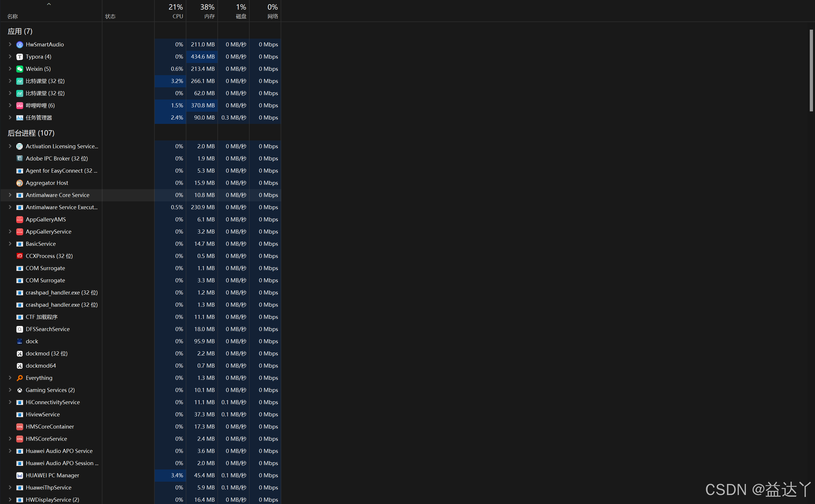Sort processes by 网络 column
Viewport: 815px width, 504px height.
pyautogui.click(x=265, y=11)
